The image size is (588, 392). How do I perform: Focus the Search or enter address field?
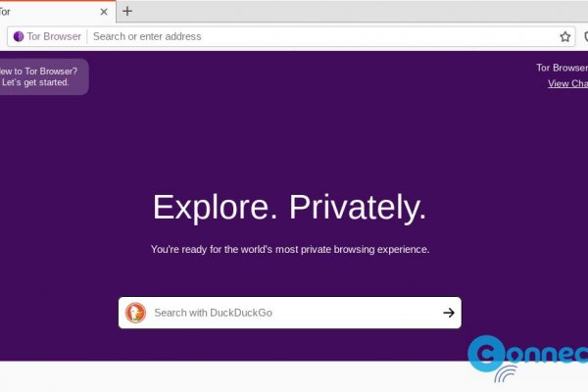click(314, 36)
